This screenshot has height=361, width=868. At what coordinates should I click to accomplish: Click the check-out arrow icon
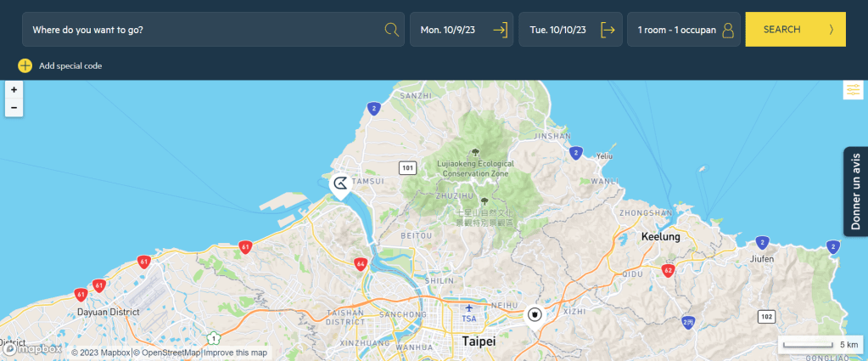[x=608, y=30]
